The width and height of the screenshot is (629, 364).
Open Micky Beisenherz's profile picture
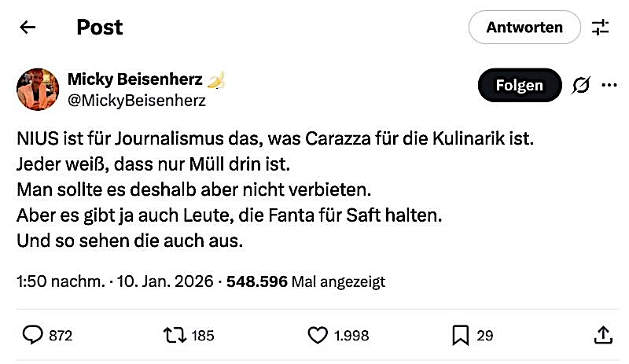[x=38, y=89]
